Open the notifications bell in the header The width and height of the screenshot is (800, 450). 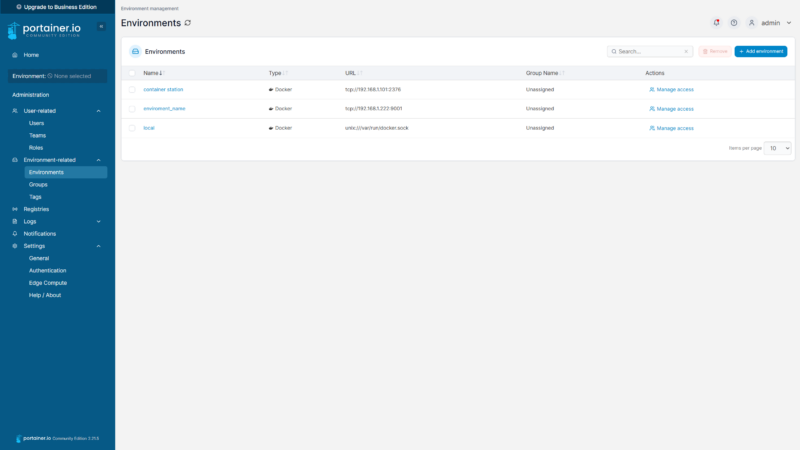(716, 22)
